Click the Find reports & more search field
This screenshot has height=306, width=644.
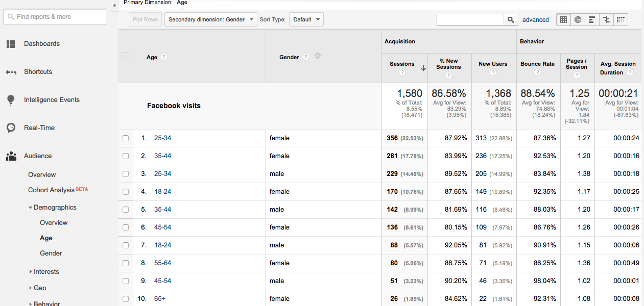coord(55,17)
